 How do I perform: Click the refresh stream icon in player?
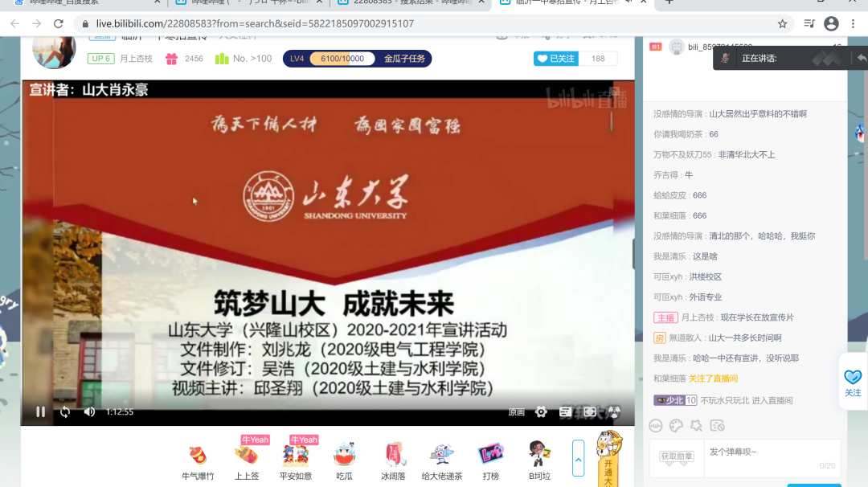pos(65,411)
